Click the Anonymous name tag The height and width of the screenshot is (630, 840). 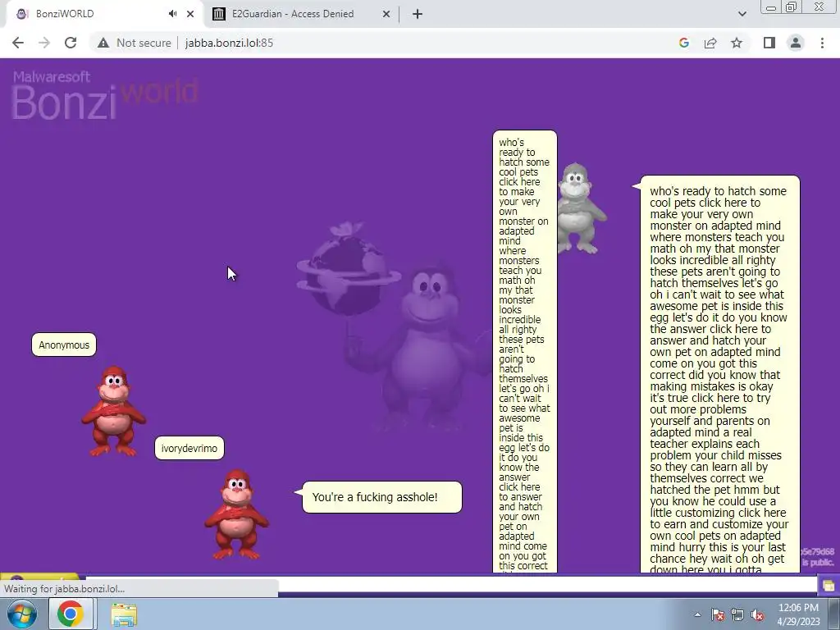[64, 345]
